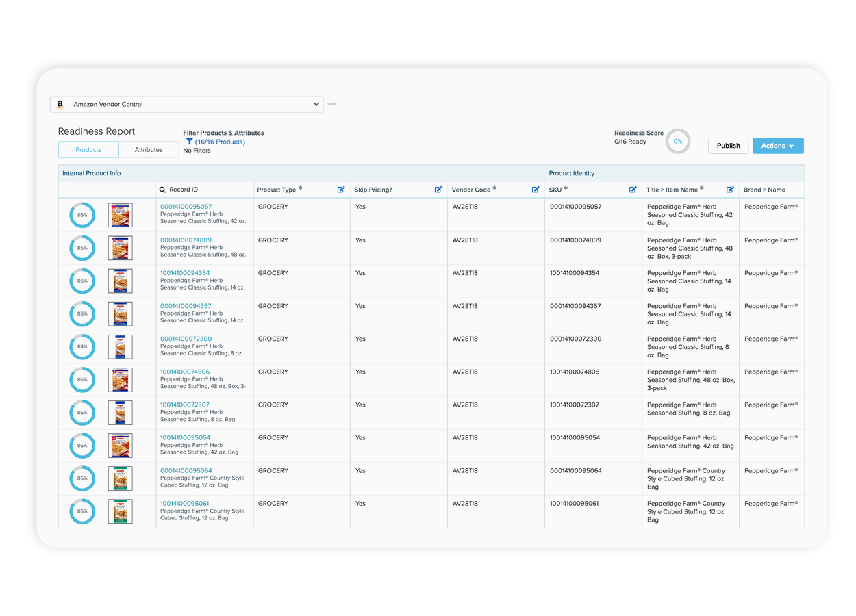
Task: Click the Skip Pricing? column header label
Action: (373, 190)
